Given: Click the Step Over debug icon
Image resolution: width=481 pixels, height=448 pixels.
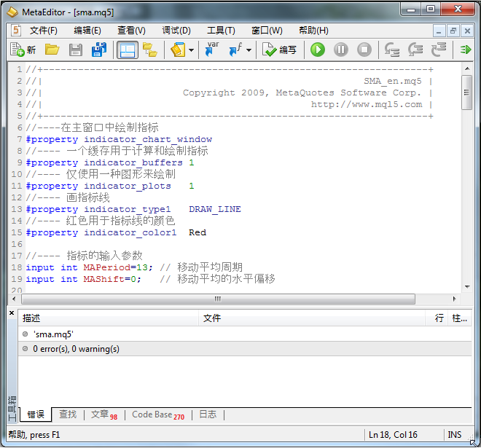Looking at the screenshot, I should point(415,50).
